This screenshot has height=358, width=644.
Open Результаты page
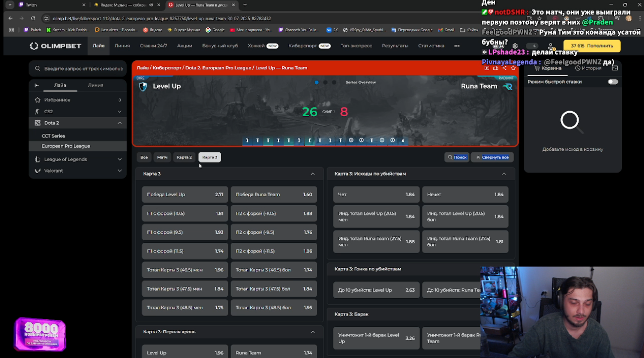coord(395,45)
